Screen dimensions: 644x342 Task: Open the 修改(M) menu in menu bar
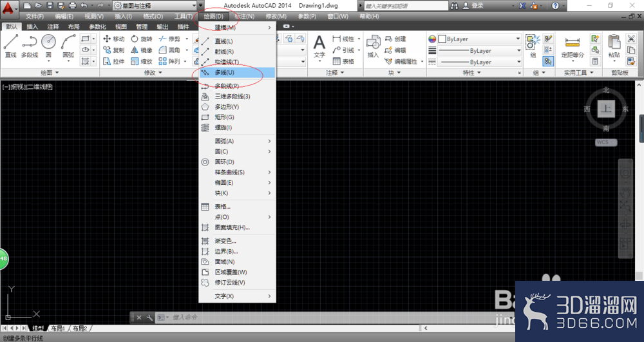276,16
